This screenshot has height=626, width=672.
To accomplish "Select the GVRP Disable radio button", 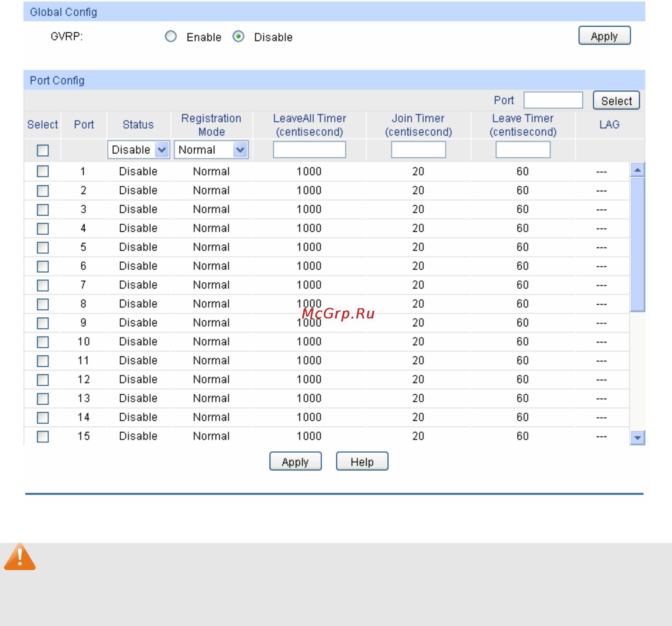I will pos(238,36).
